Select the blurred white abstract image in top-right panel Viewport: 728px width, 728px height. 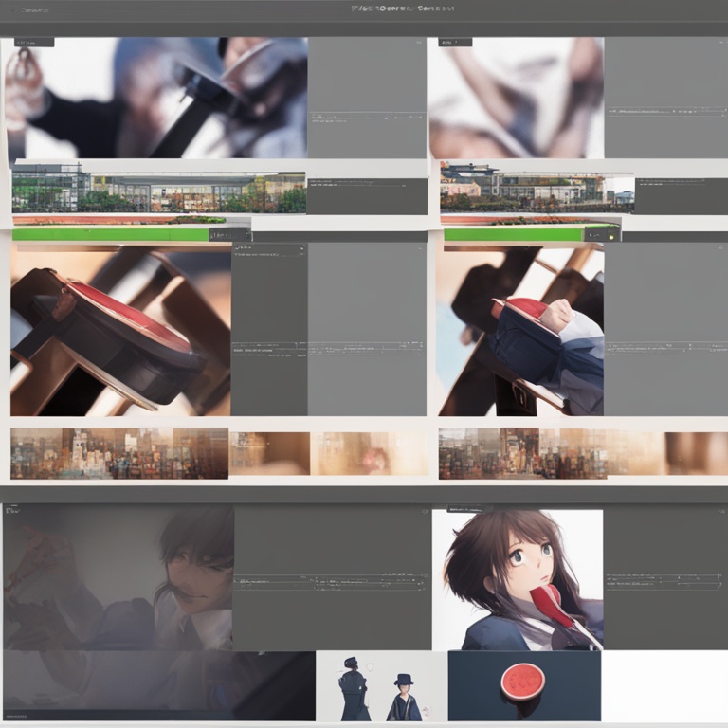coord(517,98)
